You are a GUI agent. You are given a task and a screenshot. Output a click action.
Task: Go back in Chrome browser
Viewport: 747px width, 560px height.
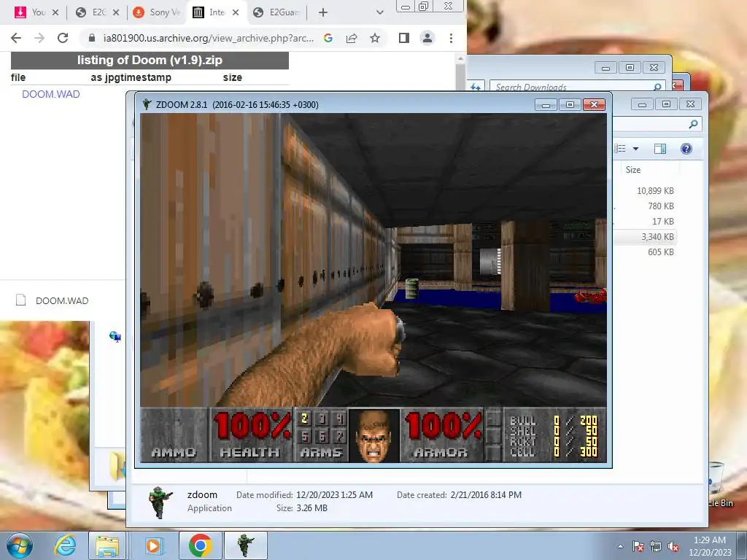coord(16,38)
